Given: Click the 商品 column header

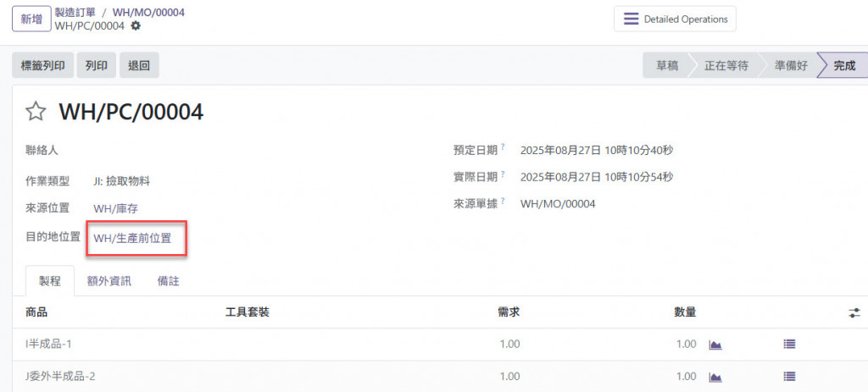Looking at the screenshot, I should pos(36,312).
